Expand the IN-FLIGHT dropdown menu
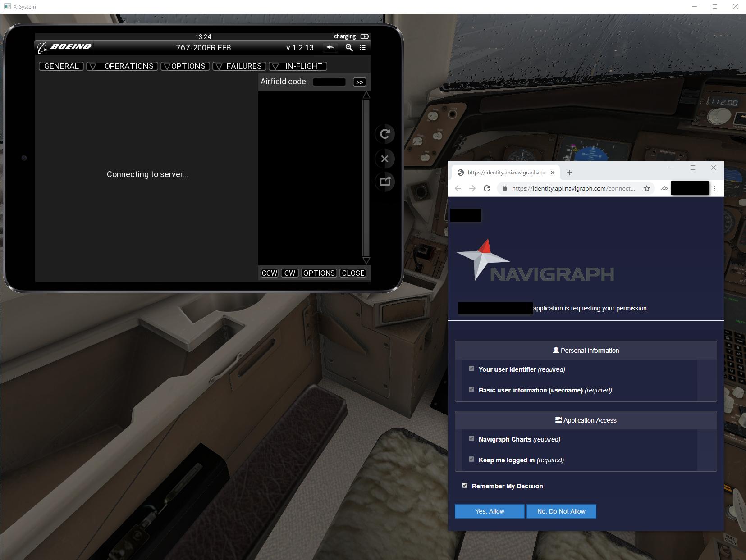Screen dimensions: 746x560 click(298, 66)
